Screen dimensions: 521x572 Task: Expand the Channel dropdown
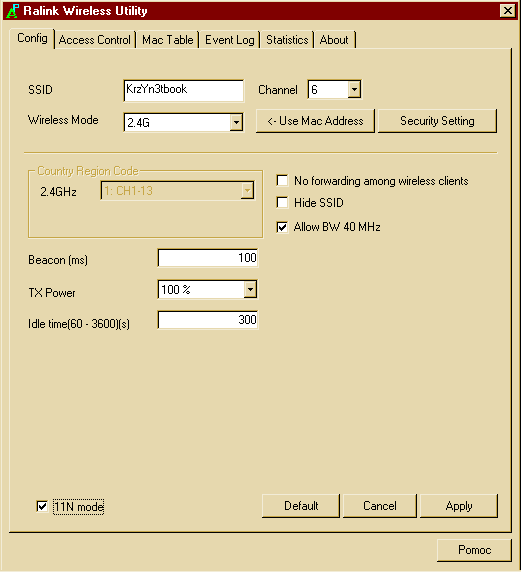(354, 89)
